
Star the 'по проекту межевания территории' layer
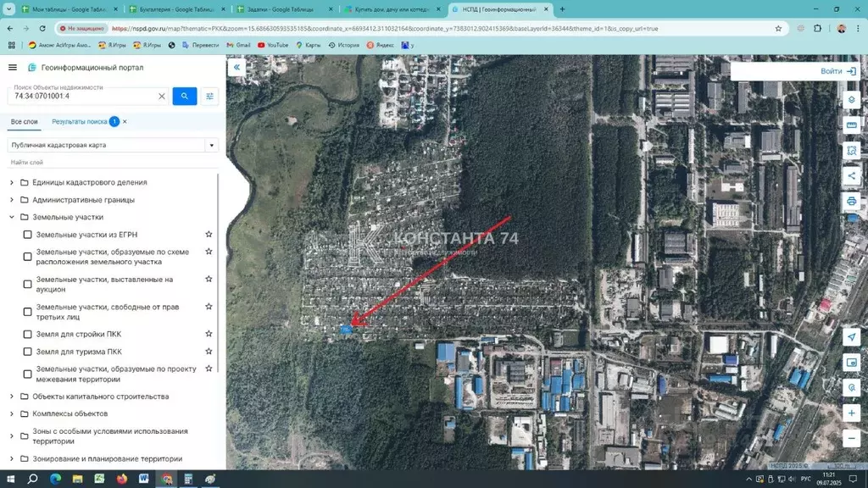[x=209, y=369]
